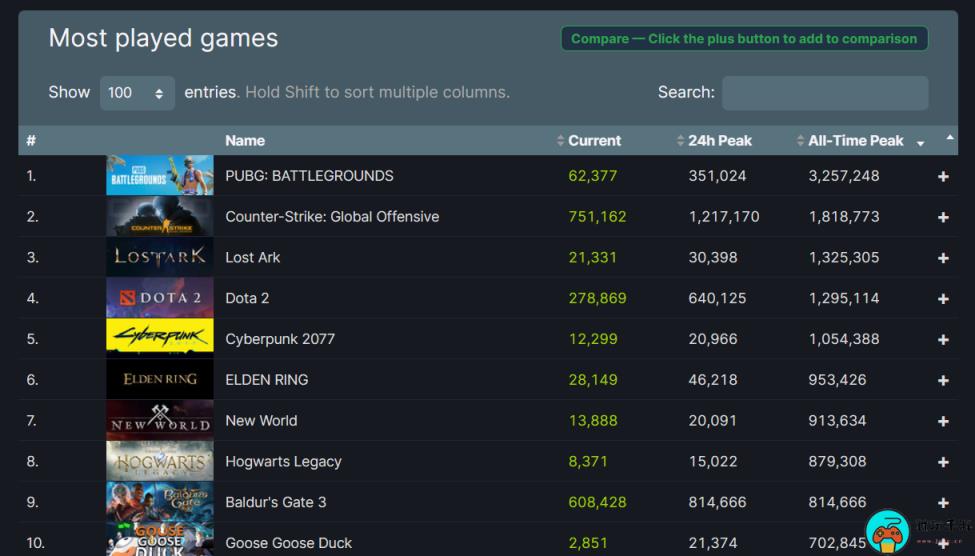Open the Show entries count dropdown

pyautogui.click(x=137, y=93)
